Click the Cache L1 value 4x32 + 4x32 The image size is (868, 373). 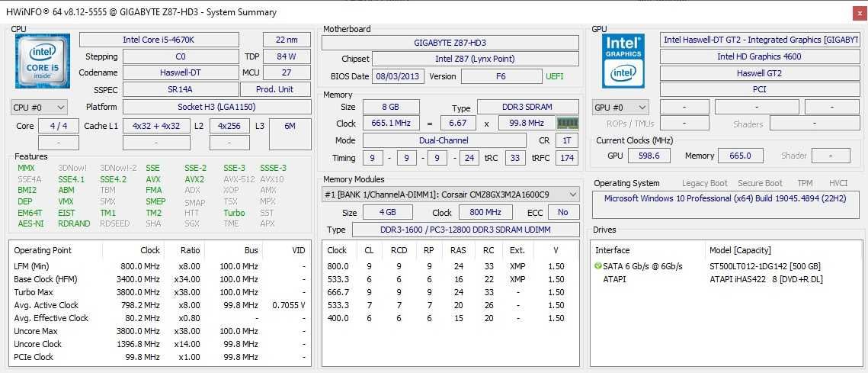(157, 126)
